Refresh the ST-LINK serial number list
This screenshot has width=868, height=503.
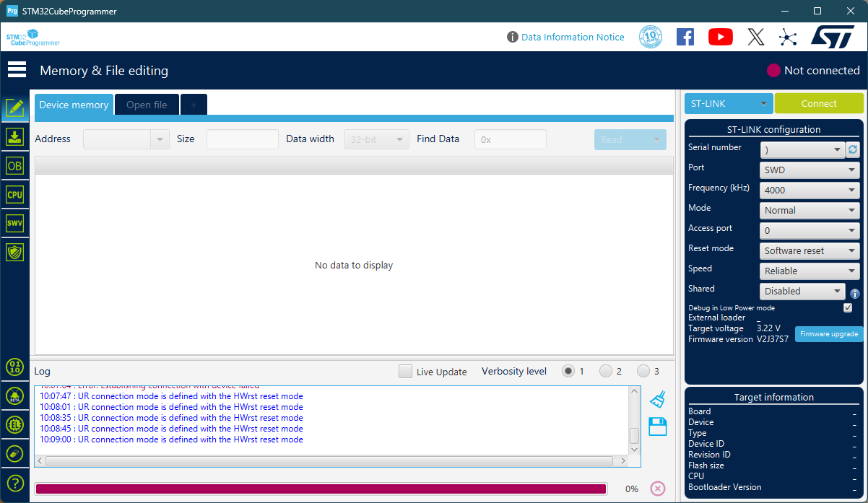[853, 149]
